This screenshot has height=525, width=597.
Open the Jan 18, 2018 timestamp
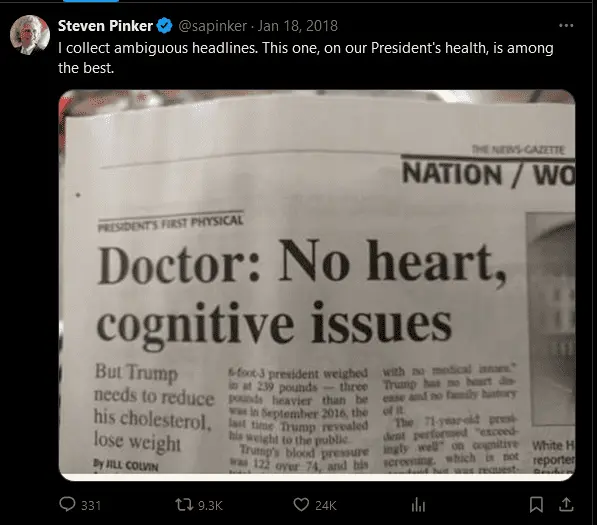tap(298, 26)
